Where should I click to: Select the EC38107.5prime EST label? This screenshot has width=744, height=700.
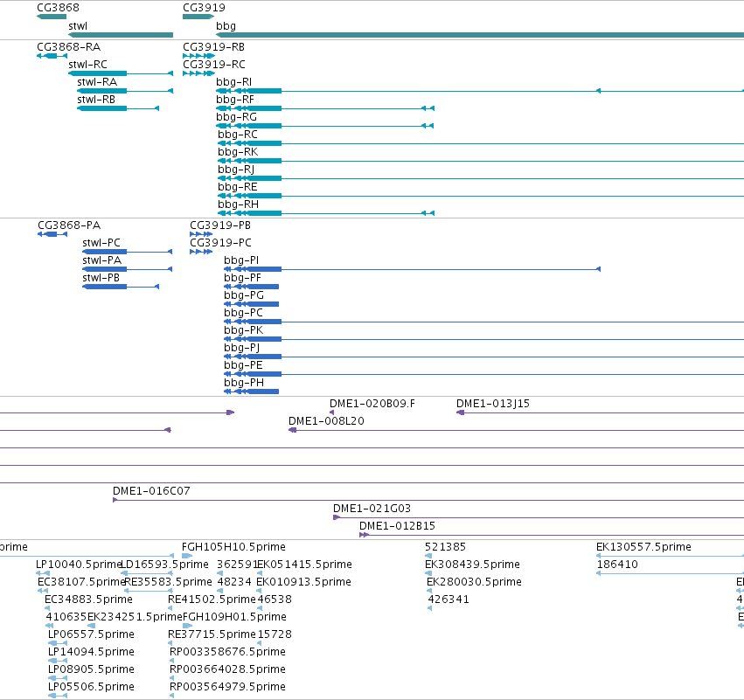[x=81, y=582]
